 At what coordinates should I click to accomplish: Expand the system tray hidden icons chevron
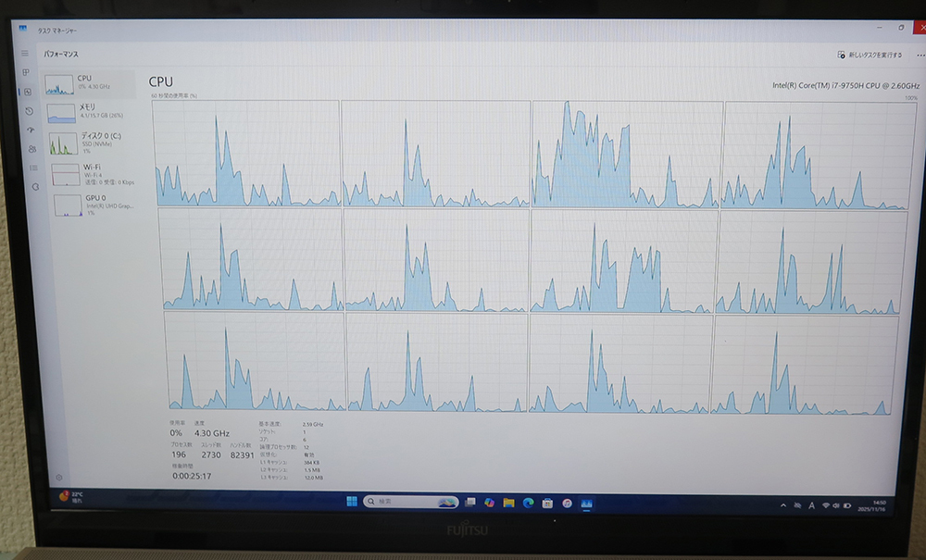click(x=783, y=505)
